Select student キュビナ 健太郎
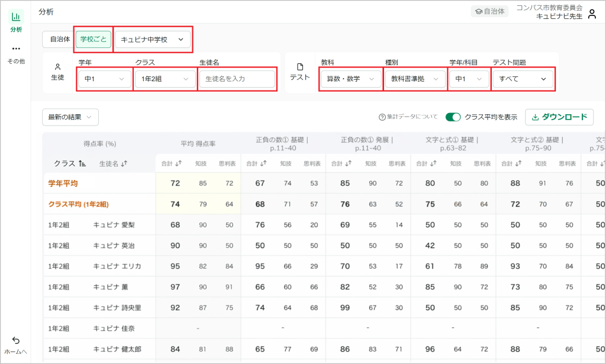Screen dimensions: 606x364 point(117,349)
